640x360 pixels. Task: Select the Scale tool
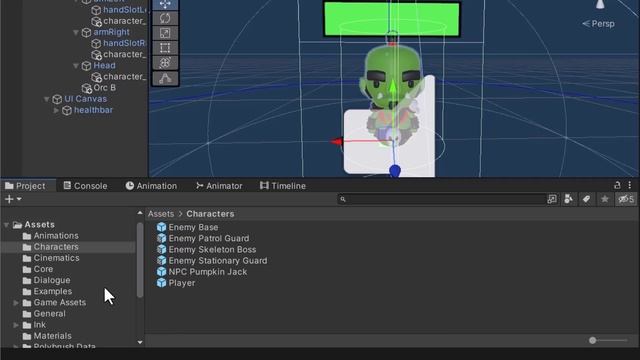(165, 33)
